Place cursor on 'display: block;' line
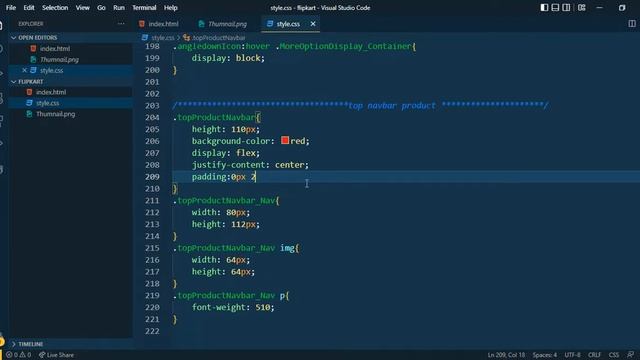Viewport: 640px width, 360px height. [228, 58]
